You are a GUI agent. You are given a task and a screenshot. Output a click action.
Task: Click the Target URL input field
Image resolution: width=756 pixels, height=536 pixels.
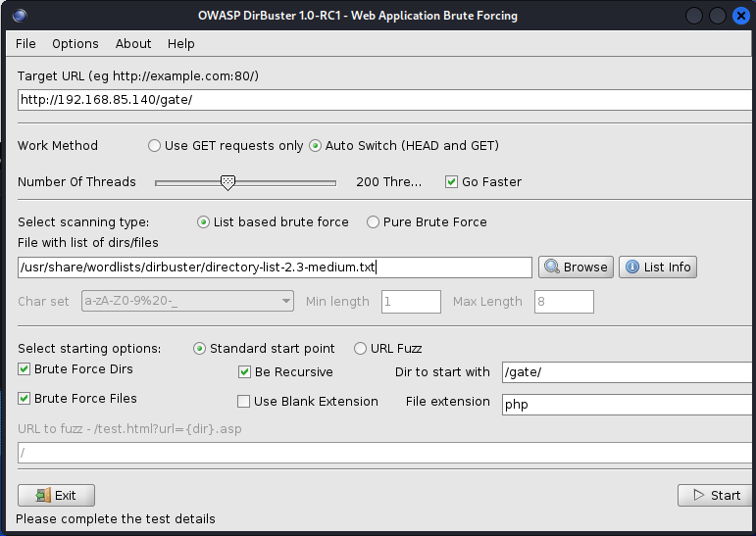click(382, 99)
